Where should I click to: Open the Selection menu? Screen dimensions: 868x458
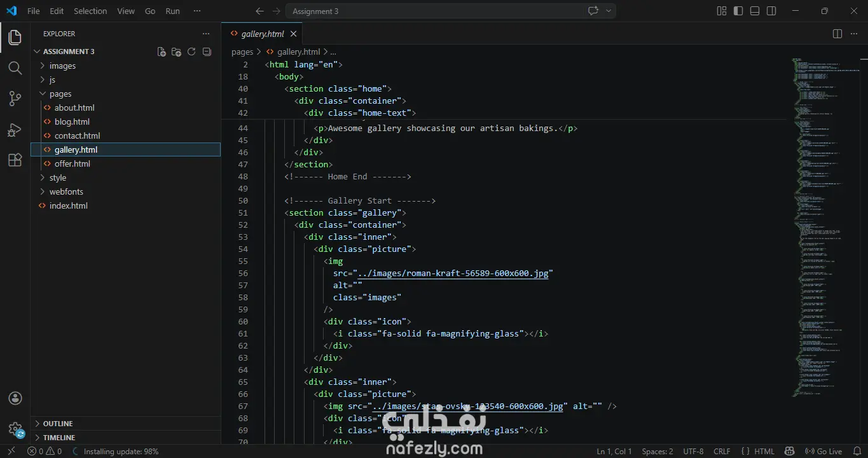tap(90, 11)
